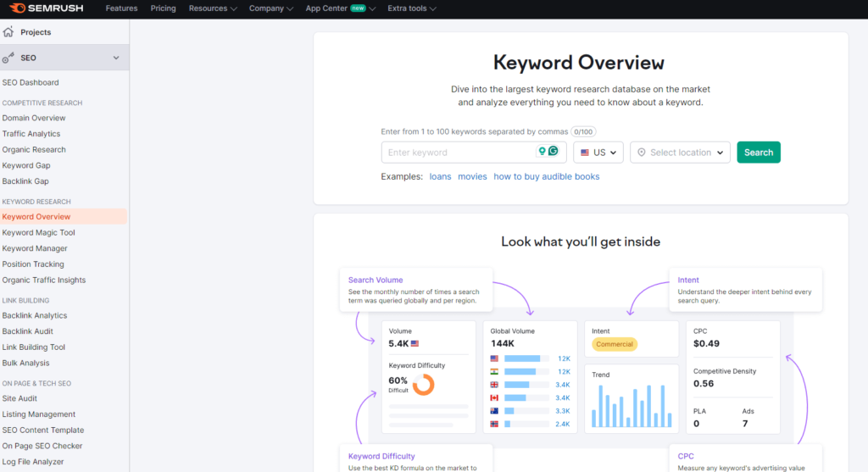Open Traffic Analytics
The width and height of the screenshot is (868, 472).
click(31, 134)
